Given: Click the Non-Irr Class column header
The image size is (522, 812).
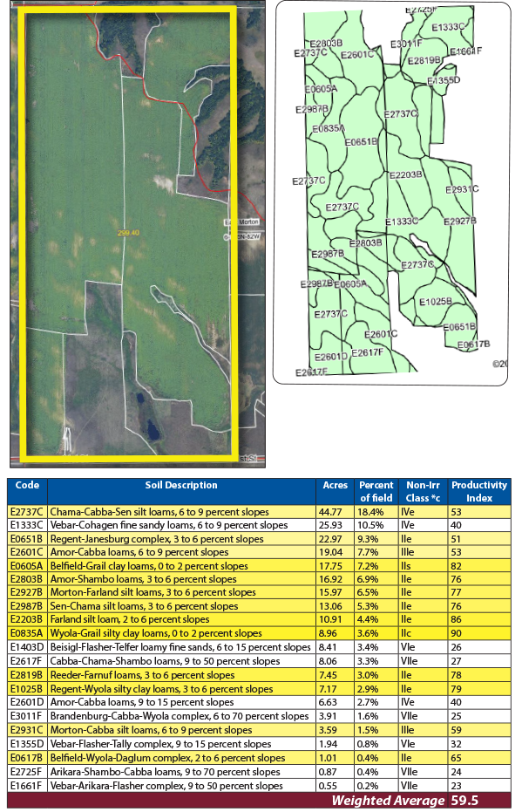Looking at the screenshot, I should [x=424, y=491].
